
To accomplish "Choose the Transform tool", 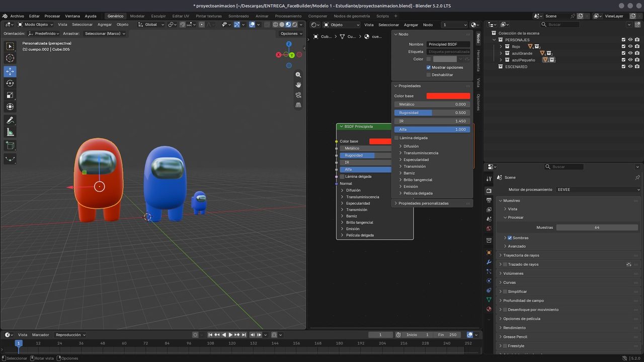I will [x=10, y=107].
